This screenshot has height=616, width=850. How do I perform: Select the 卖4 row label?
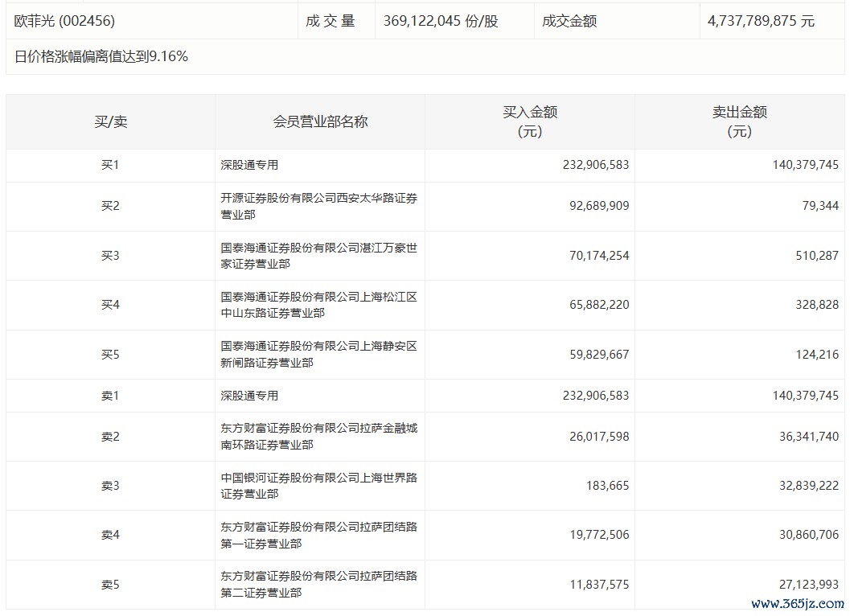[110, 536]
